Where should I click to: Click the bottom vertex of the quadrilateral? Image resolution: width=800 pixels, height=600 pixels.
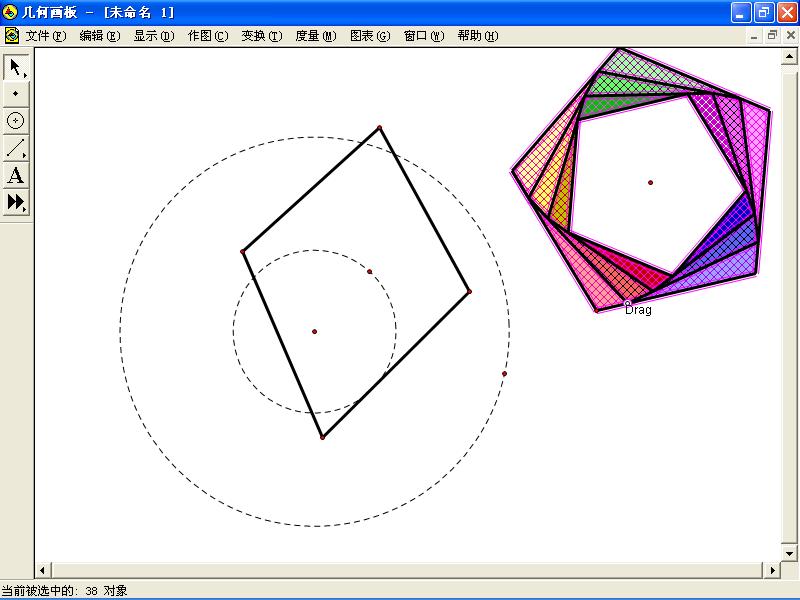click(322, 437)
